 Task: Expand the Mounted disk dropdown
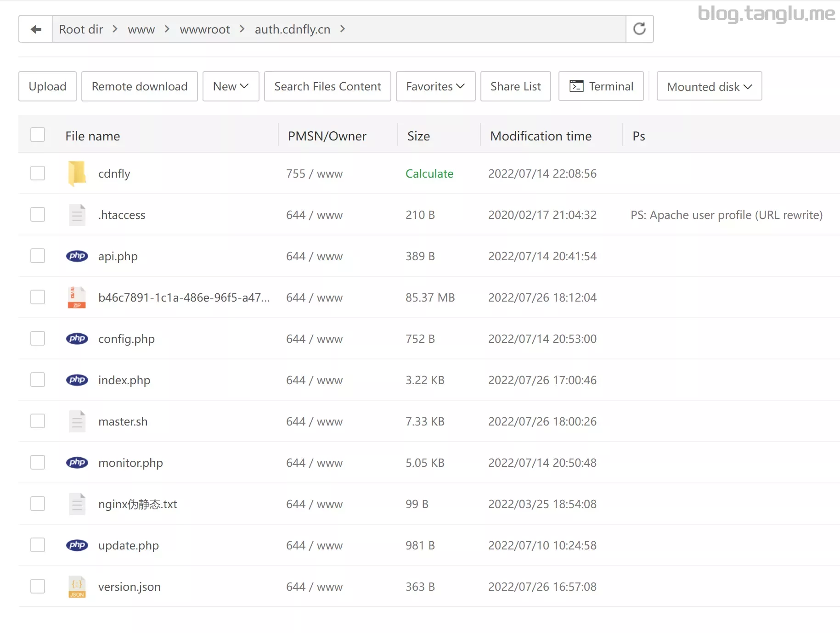click(x=709, y=86)
